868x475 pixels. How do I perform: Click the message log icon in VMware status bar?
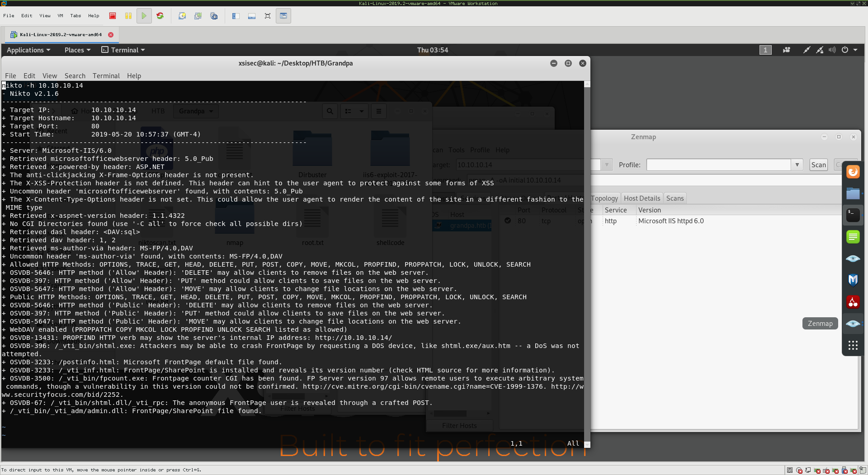click(x=863, y=470)
